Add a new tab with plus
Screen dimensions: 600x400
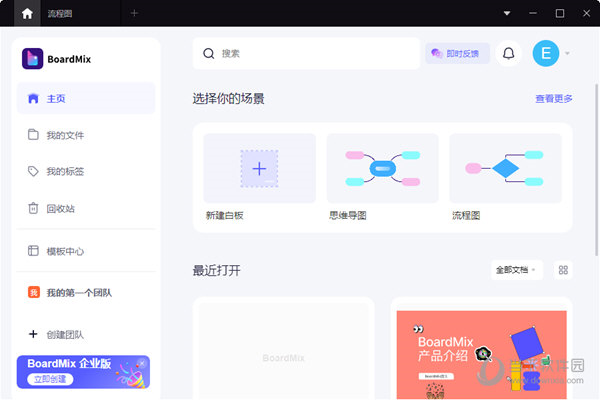(134, 13)
